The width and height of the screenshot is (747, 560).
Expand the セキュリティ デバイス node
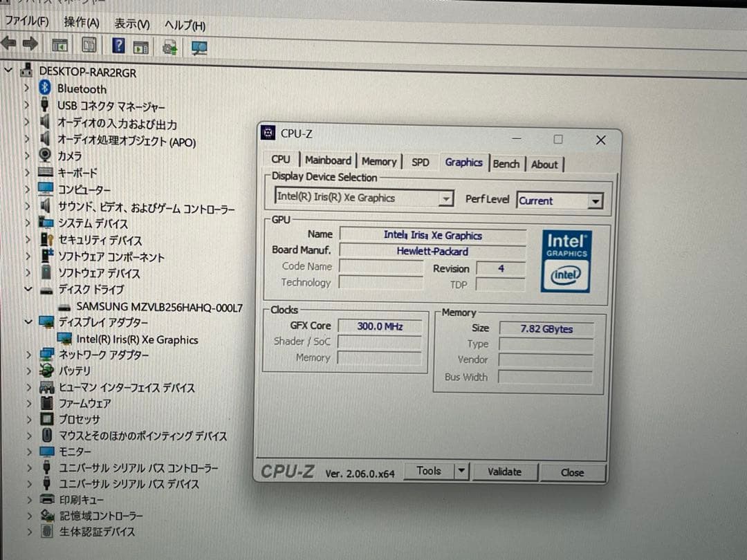[x=28, y=239]
